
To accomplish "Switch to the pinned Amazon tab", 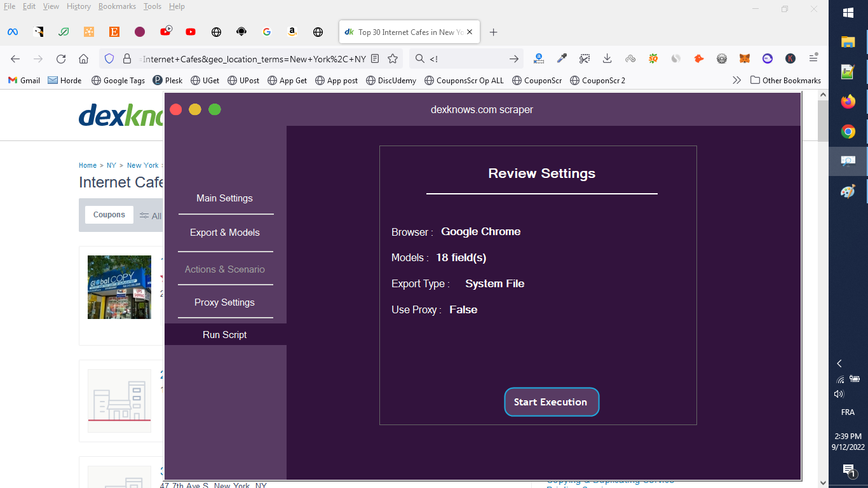I will (x=292, y=32).
